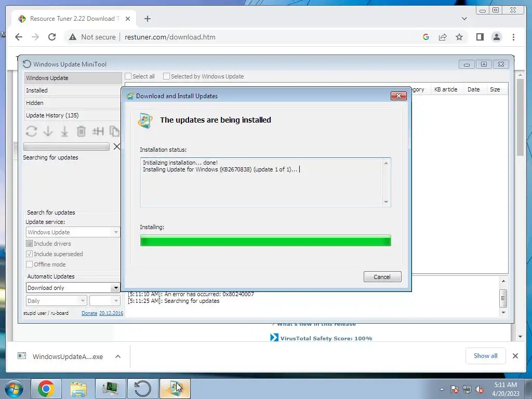Open Chrome profile avatar

(x=496, y=37)
